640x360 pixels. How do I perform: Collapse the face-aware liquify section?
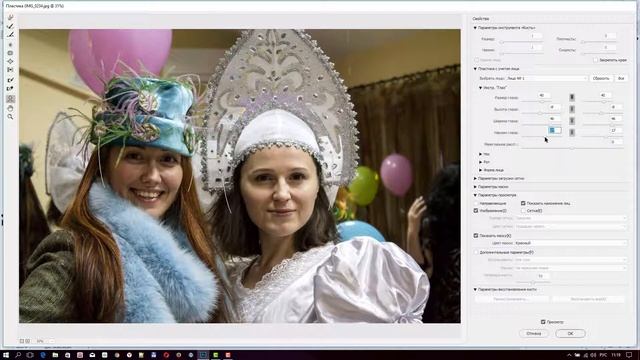pyautogui.click(x=475, y=69)
